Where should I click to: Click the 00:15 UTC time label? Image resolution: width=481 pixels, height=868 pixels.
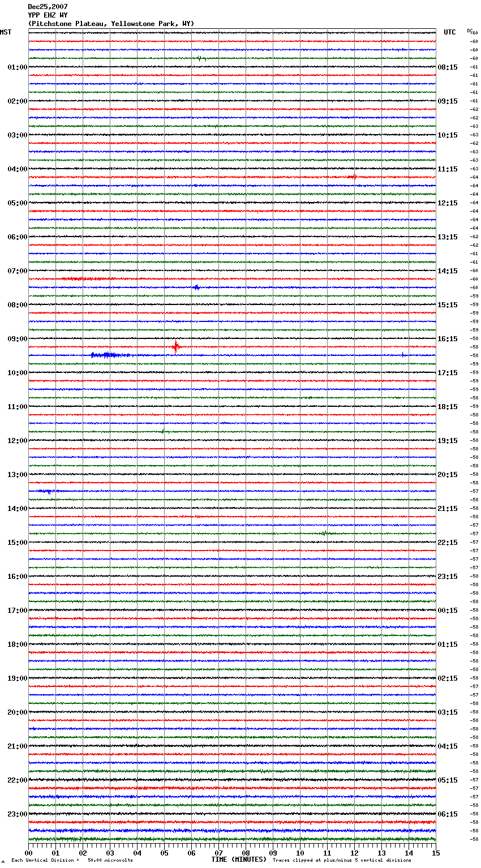click(x=448, y=611)
